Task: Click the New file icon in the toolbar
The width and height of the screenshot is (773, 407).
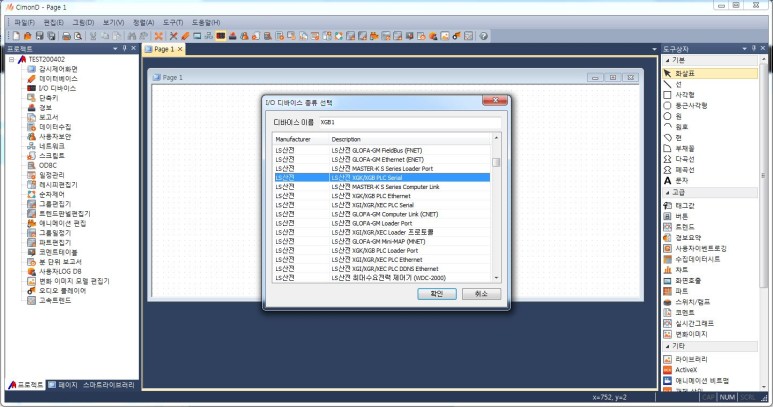Action: coord(16,36)
